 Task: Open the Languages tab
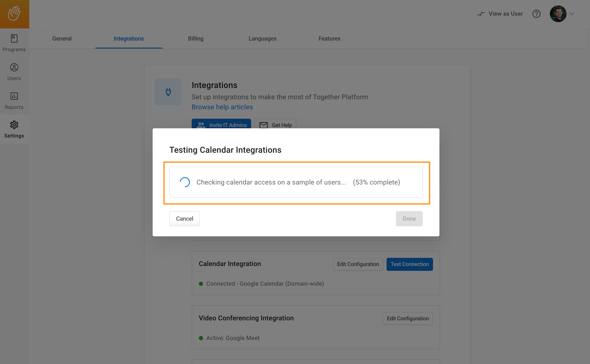pos(263,38)
